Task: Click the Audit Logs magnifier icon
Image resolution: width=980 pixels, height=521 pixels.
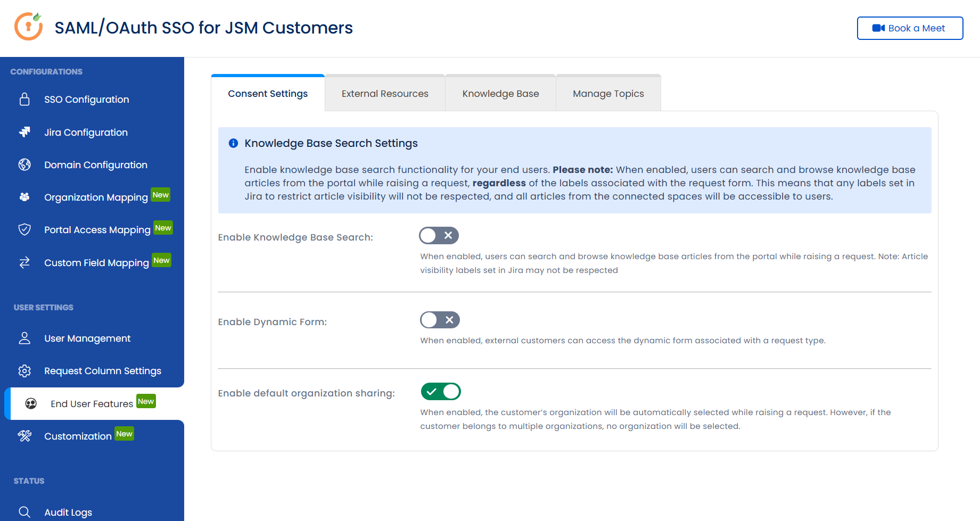Action: (x=24, y=512)
